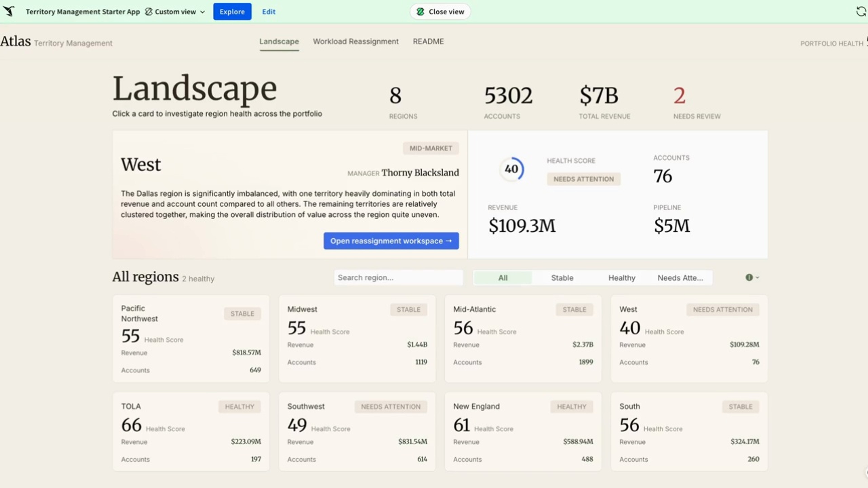Click the MID-MARKET tag
Viewport: 868px width, 488px height.
pyautogui.click(x=431, y=148)
